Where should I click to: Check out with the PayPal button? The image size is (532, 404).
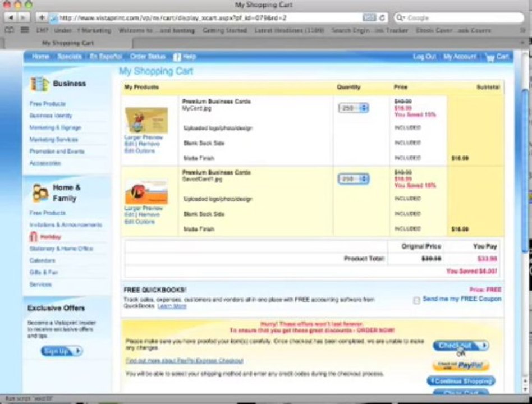pyautogui.click(x=460, y=365)
